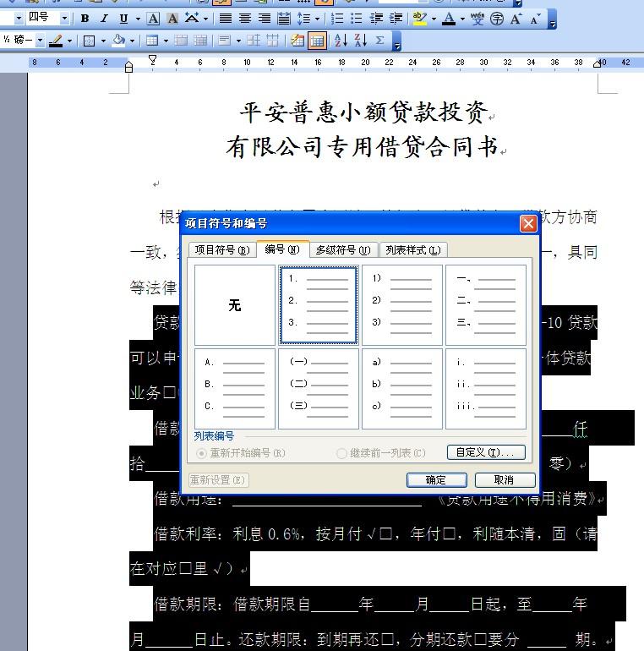Click the line spacing icon
Viewport: 644px width, 651px height.
tap(303, 19)
